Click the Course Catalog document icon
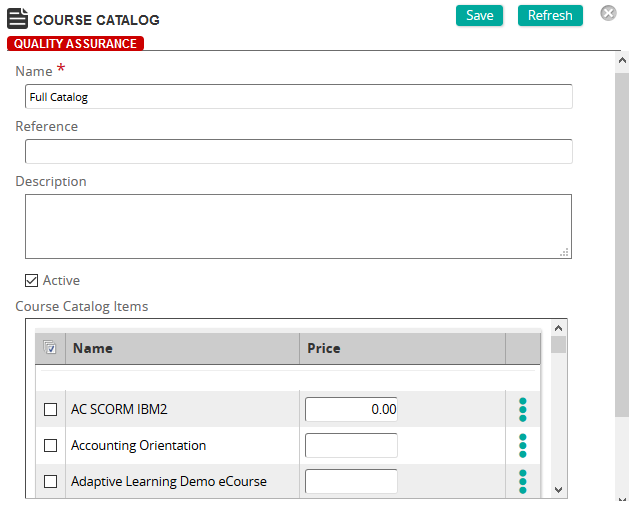 [x=17, y=19]
